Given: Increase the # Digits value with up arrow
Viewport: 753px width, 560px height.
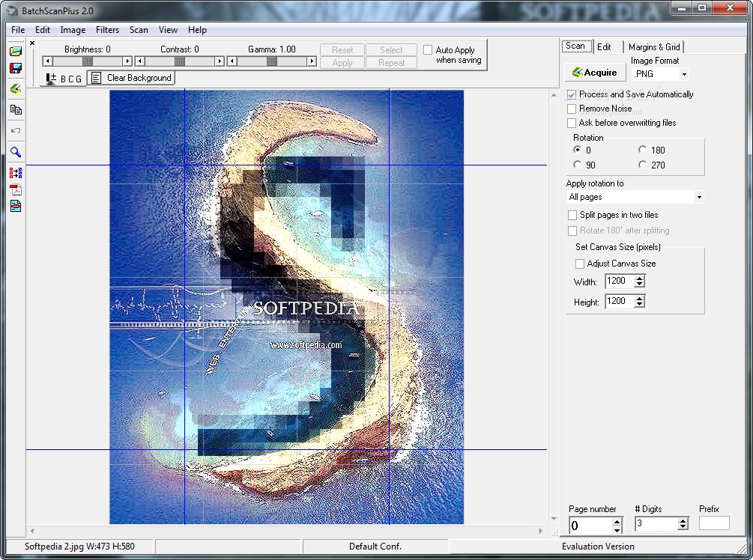Looking at the screenshot, I should tap(683, 521).
